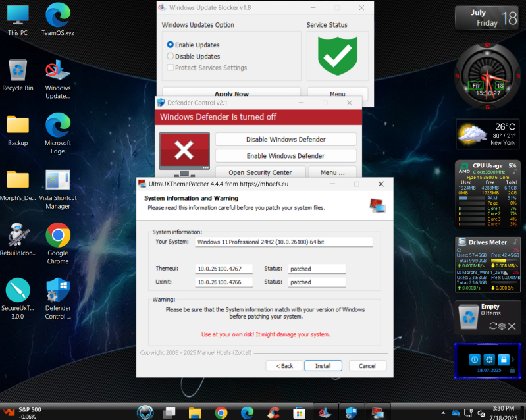Viewport: 526px width, 420px height.
Task: Click the S&P 500 widget on taskbar
Action: (x=22, y=413)
